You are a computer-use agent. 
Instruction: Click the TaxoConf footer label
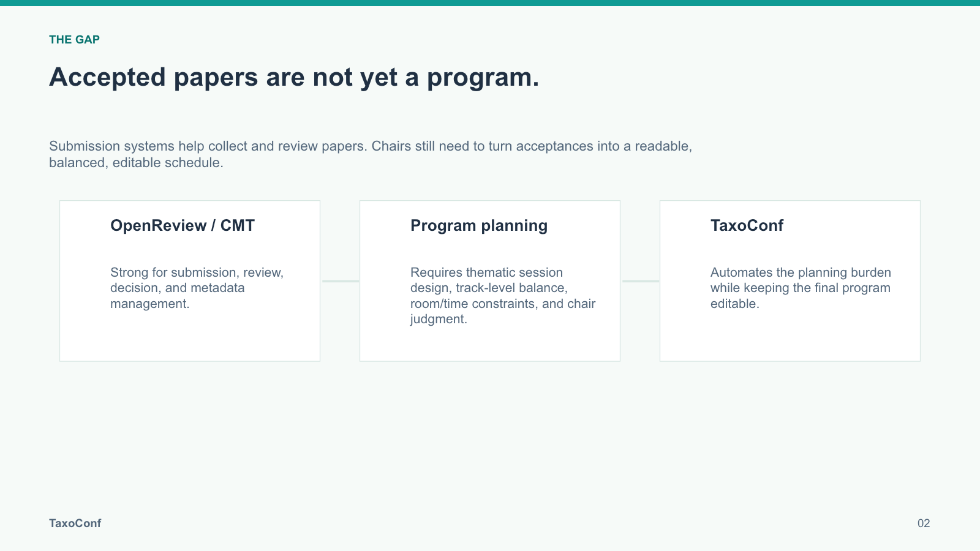pyautogui.click(x=75, y=523)
